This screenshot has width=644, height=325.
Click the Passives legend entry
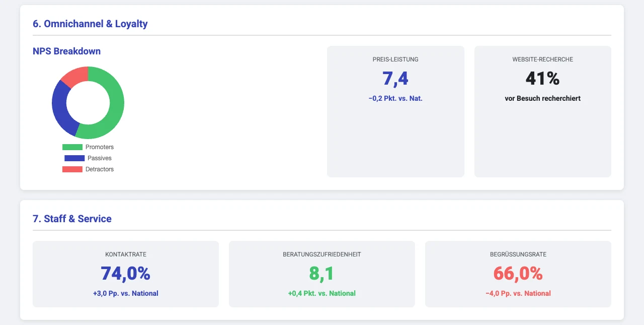88,158
